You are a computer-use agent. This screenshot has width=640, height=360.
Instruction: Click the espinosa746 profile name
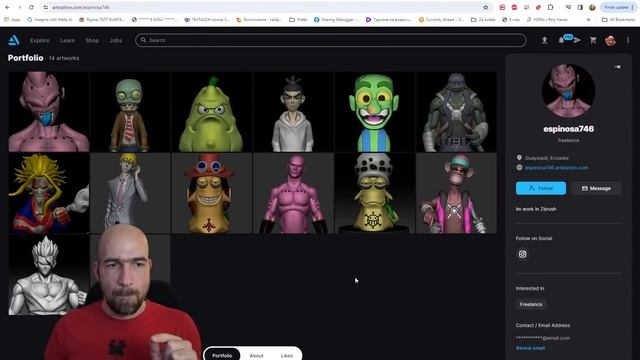568,129
